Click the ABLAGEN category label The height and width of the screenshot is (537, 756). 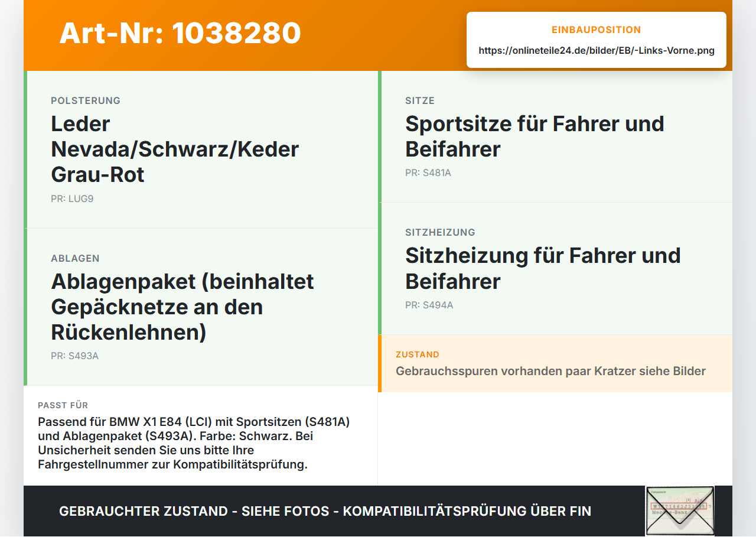pos(75,259)
